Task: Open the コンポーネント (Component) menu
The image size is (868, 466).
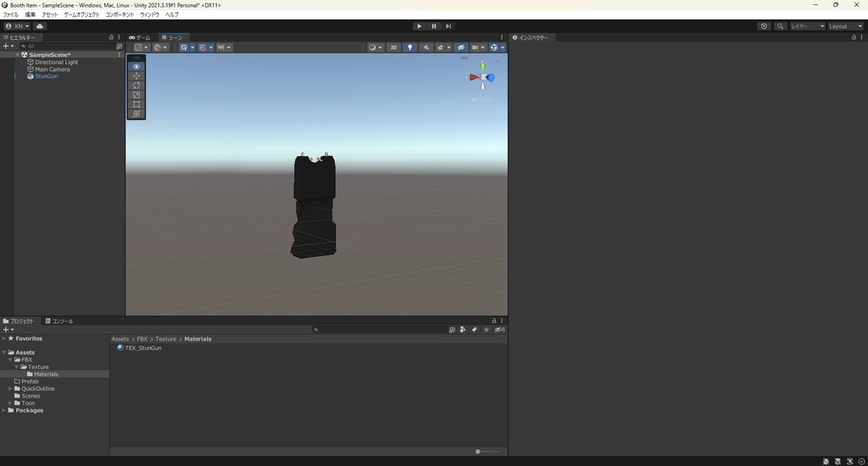Action: 120,15
